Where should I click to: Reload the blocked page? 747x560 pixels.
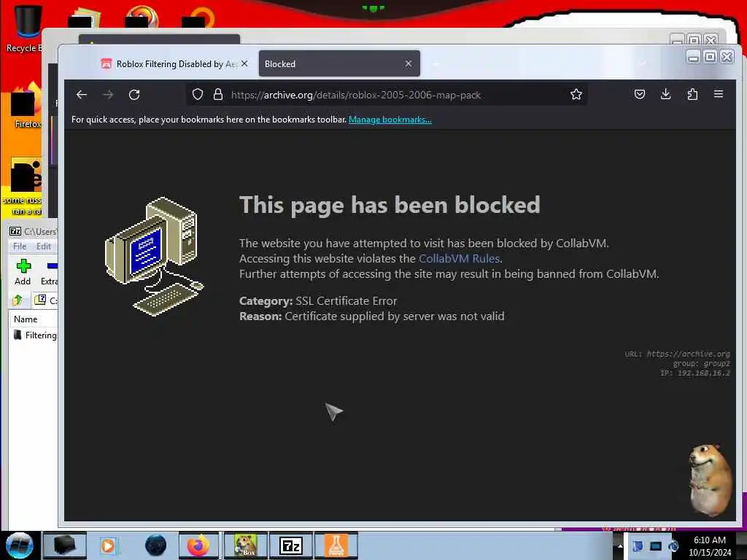pos(134,94)
